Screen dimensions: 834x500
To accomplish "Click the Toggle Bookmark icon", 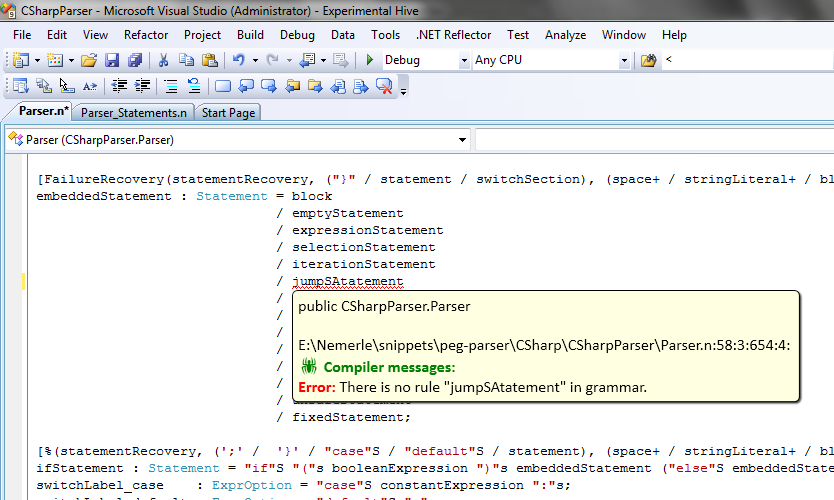I will tap(222, 87).
